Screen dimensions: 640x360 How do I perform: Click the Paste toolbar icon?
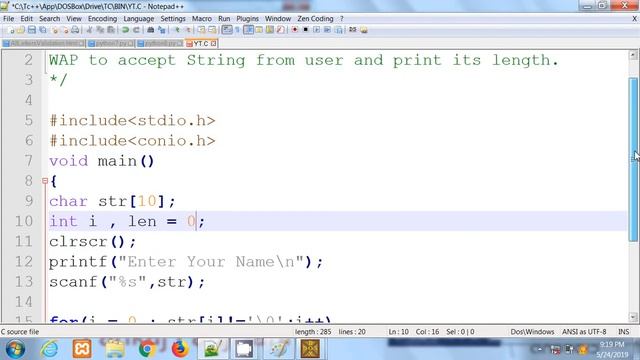click(x=111, y=30)
